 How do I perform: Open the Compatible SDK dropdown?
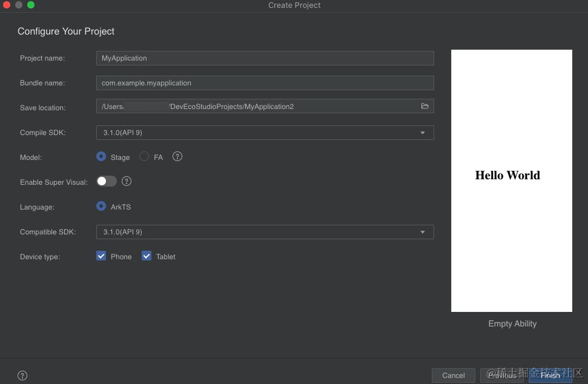[265, 232]
